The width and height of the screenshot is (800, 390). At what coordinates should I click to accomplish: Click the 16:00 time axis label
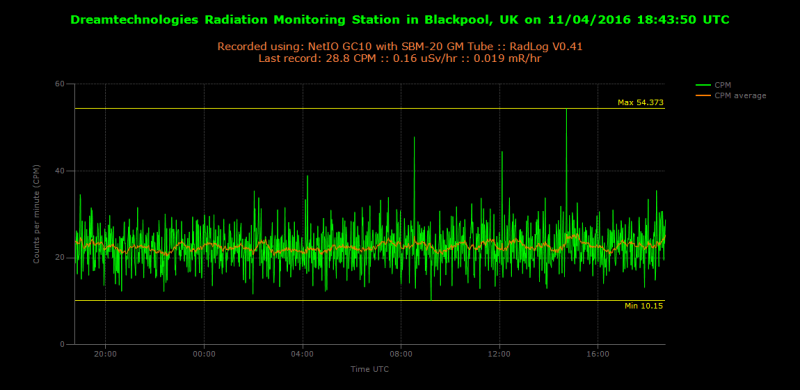[598, 353]
